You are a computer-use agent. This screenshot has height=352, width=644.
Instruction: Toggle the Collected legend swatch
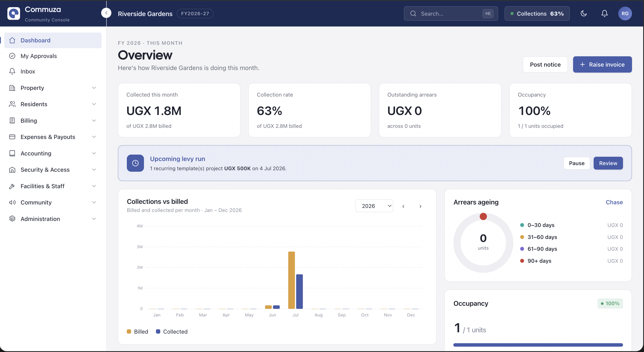[x=158, y=331]
